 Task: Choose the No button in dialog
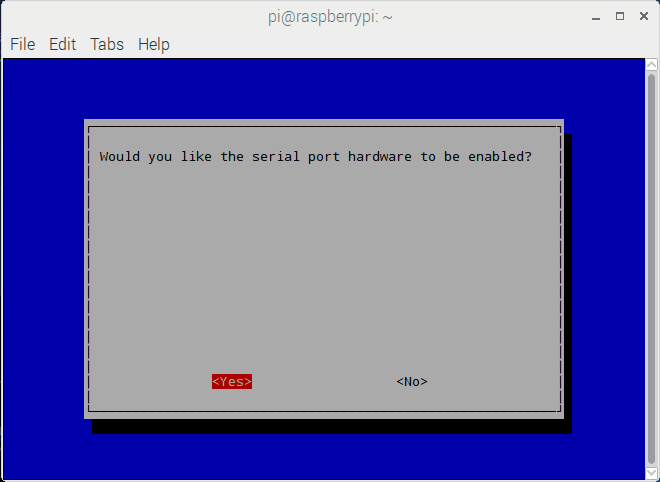[x=412, y=381]
